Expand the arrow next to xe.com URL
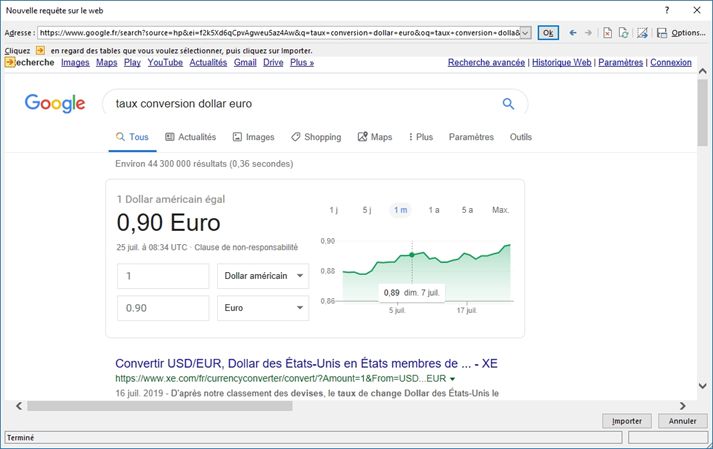The width and height of the screenshot is (713, 449). pyautogui.click(x=452, y=379)
